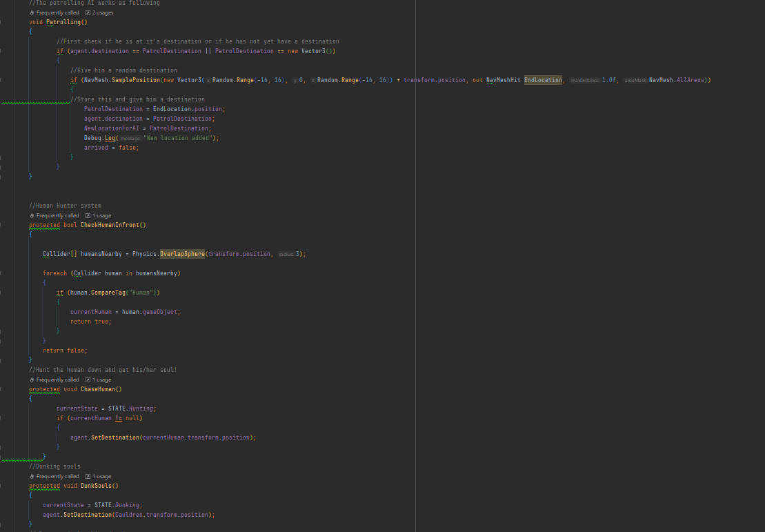Click the "message:" parameter hint in Debug.Log
The height and width of the screenshot is (532, 765).
(x=130, y=139)
